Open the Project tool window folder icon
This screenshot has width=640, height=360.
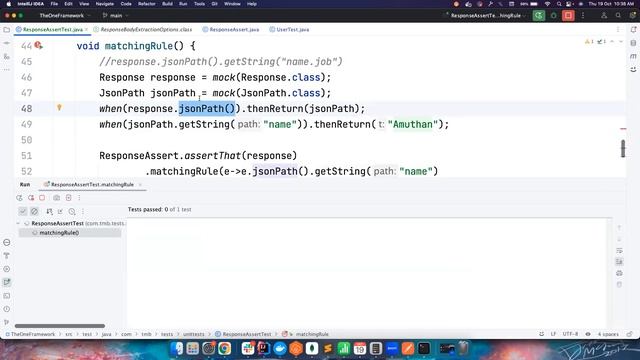click(7, 29)
